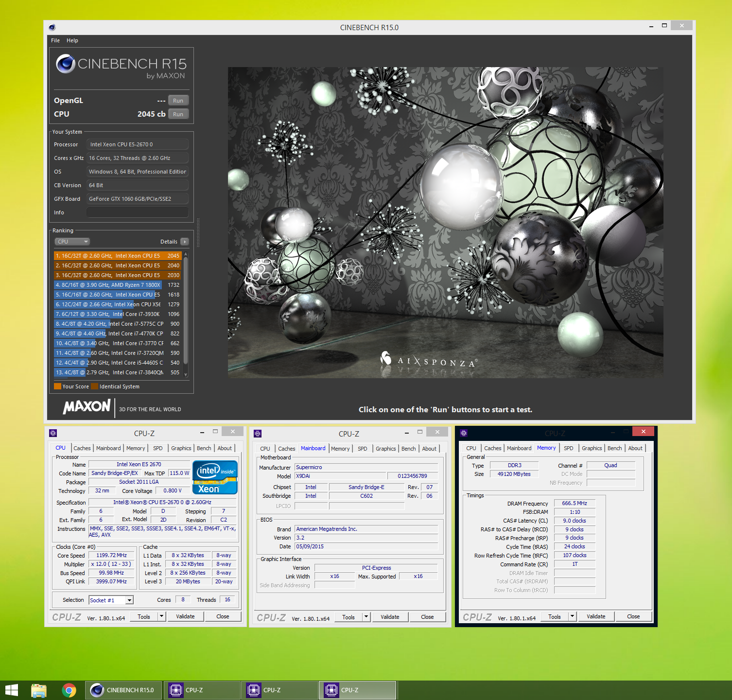Viewport: 732px width, 700px height.
Task: Click the Info input field
Action: click(138, 212)
